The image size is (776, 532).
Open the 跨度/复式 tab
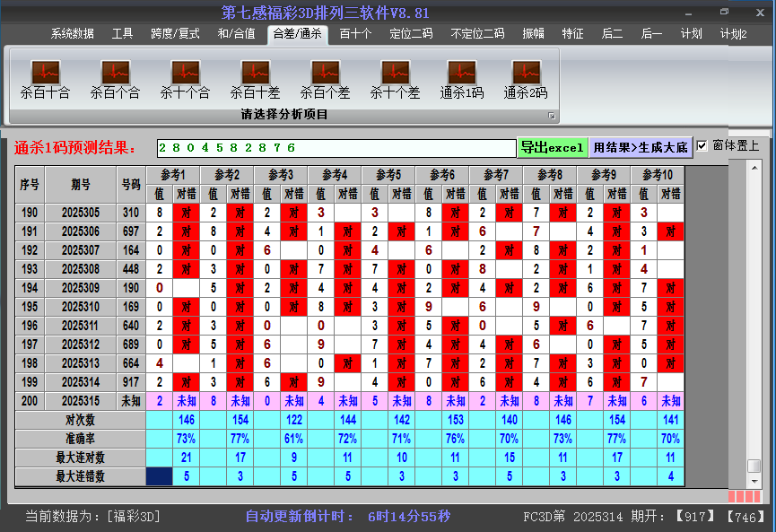click(175, 34)
